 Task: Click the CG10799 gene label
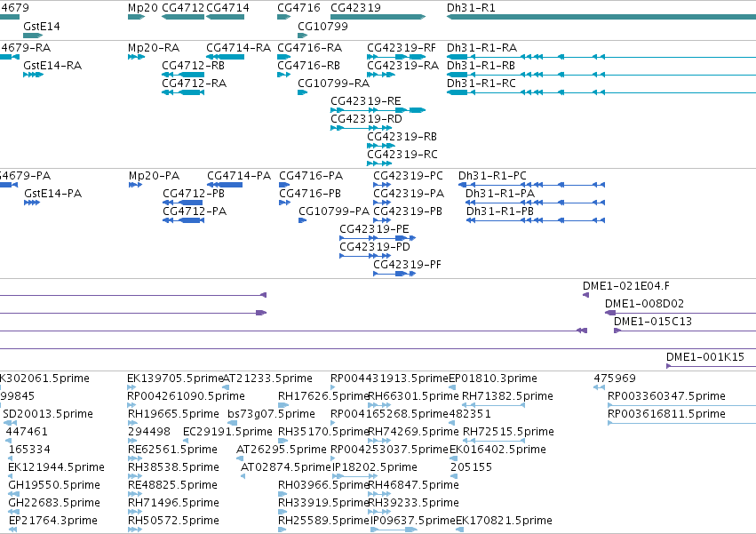322,27
